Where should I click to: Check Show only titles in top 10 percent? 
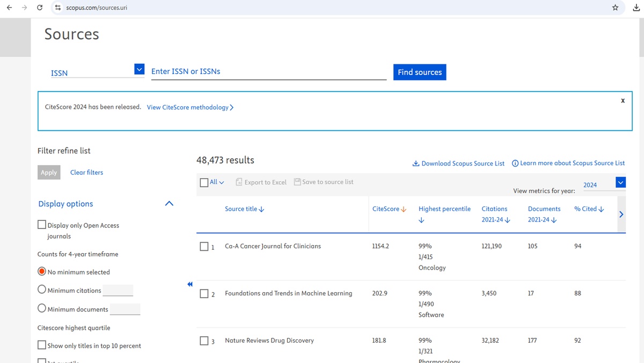[x=42, y=345]
